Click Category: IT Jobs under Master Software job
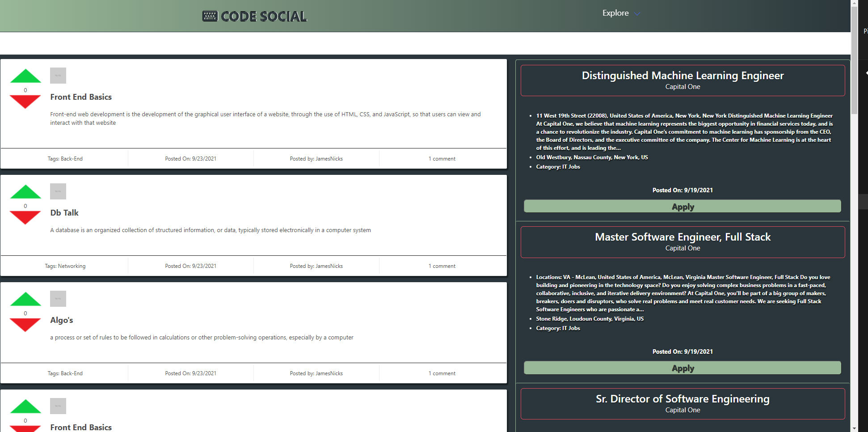 click(x=558, y=328)
